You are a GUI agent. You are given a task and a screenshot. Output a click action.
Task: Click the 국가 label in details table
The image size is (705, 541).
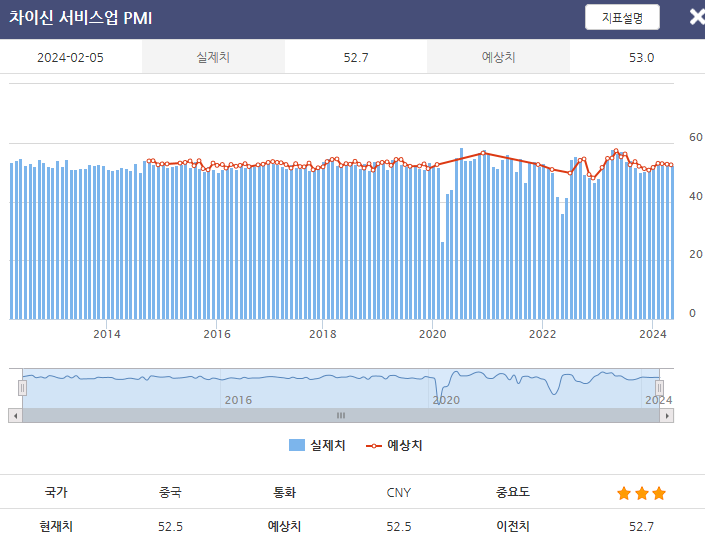click(56, 492)
